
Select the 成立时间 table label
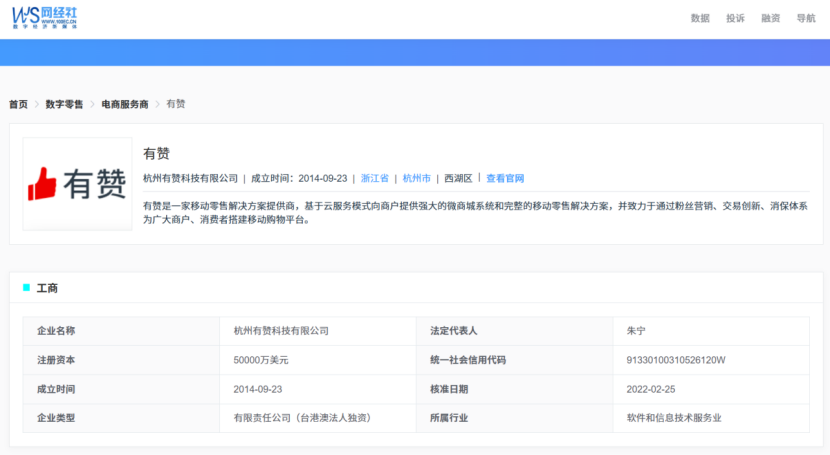(56, 389)
